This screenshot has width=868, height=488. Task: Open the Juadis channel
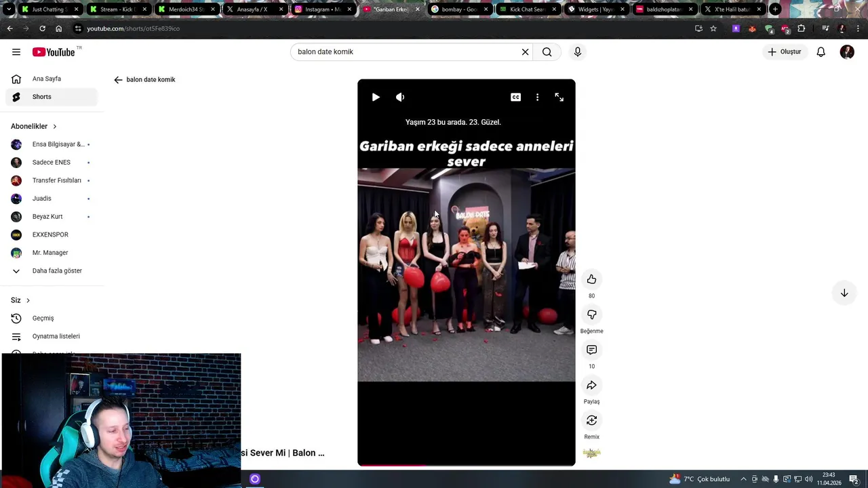tap(52, 199)
